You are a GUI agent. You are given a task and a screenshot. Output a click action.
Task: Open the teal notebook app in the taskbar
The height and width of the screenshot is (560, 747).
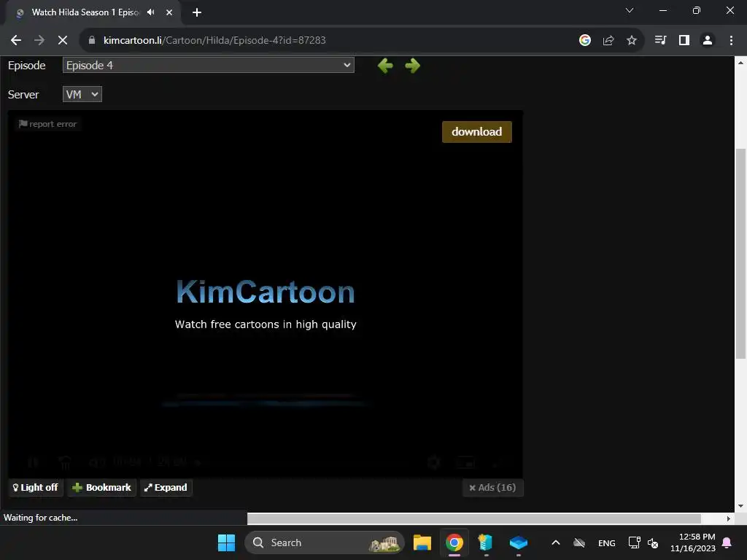tap(485, 542)
